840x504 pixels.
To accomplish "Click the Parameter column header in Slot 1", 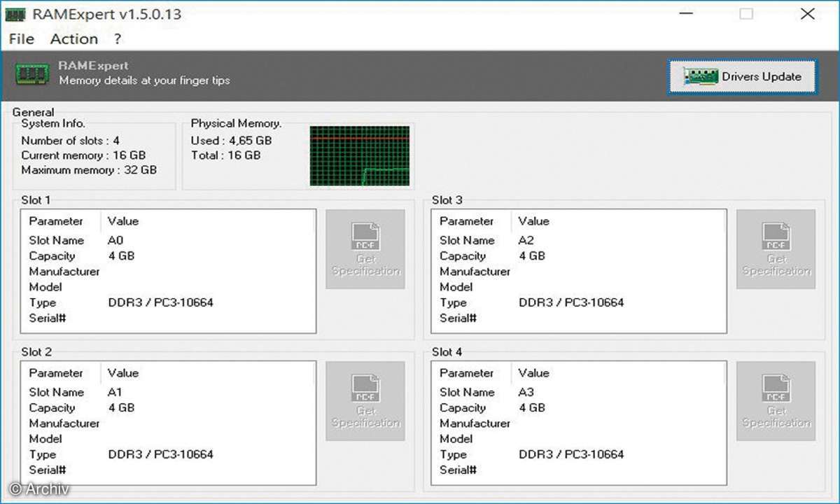I will (56, 221).
